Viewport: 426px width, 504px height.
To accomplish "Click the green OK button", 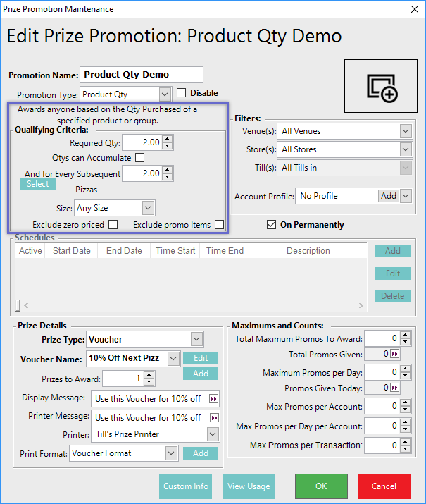I will coord(321,486).
